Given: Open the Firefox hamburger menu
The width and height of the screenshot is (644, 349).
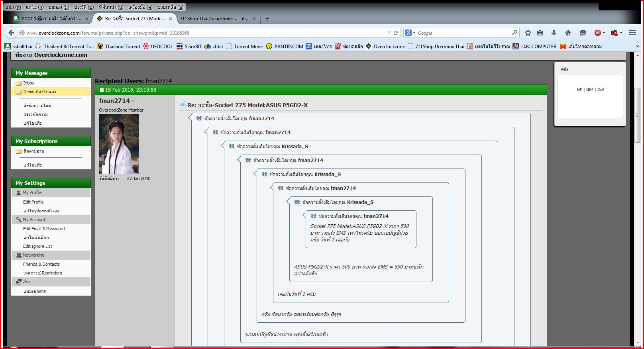Looking at the screenshot, I should (632, 33).
